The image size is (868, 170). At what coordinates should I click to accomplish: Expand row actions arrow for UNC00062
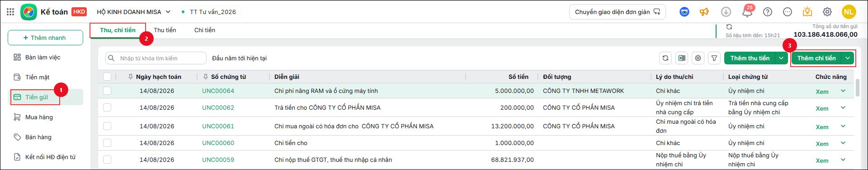point(843,107)
